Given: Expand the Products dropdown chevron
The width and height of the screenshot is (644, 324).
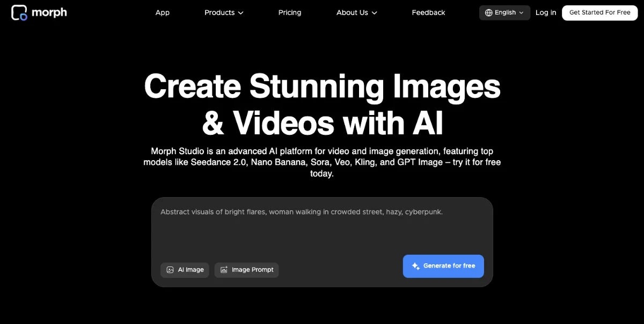Looking at the screenshot, I should [x=240, y=13].
